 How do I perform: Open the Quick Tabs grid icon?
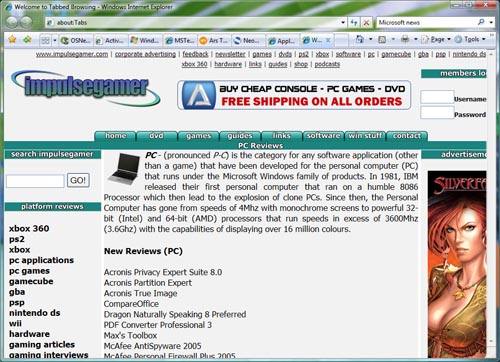point(45,41)
